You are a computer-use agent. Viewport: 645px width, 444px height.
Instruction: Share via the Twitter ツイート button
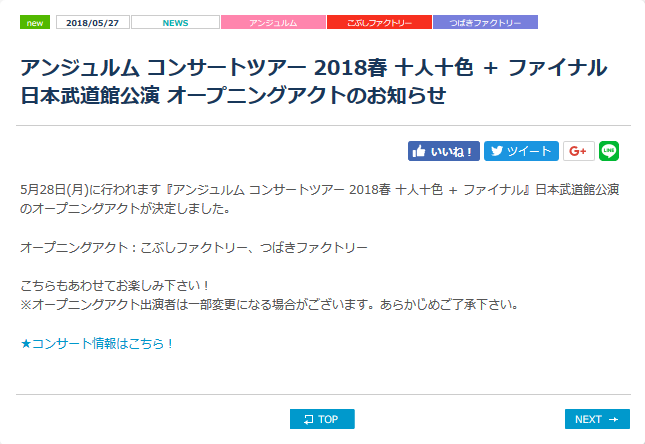point(521,151)
